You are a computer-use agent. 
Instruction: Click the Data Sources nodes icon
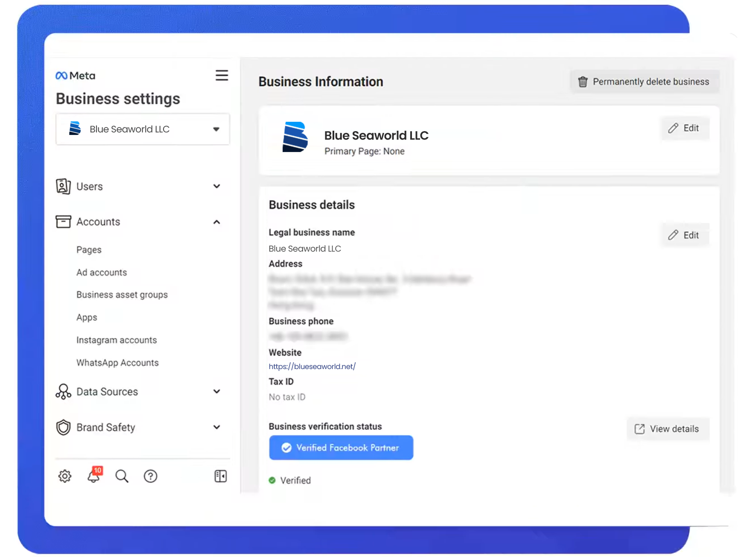click(63, 391)
